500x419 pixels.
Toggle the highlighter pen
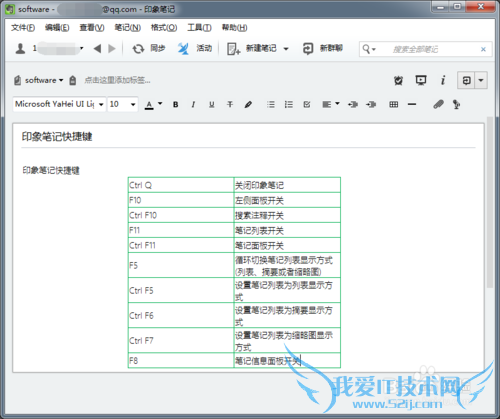click(248, 105)
